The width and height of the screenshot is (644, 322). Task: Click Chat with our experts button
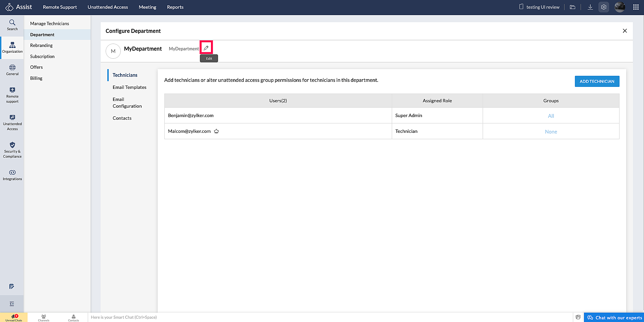pyautogui.click(x=614, y=317)
